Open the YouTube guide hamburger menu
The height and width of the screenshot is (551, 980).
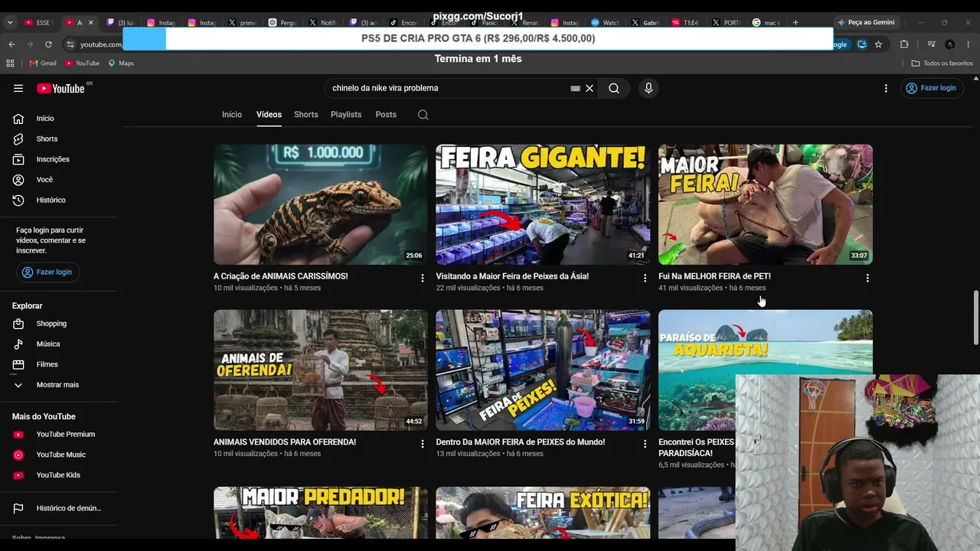pyautogui.click(x=18, y=88)
